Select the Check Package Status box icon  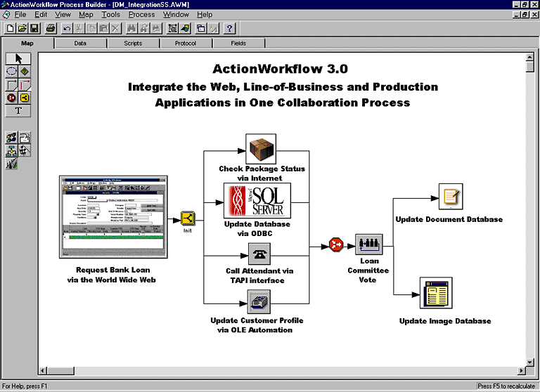(261, 149)
